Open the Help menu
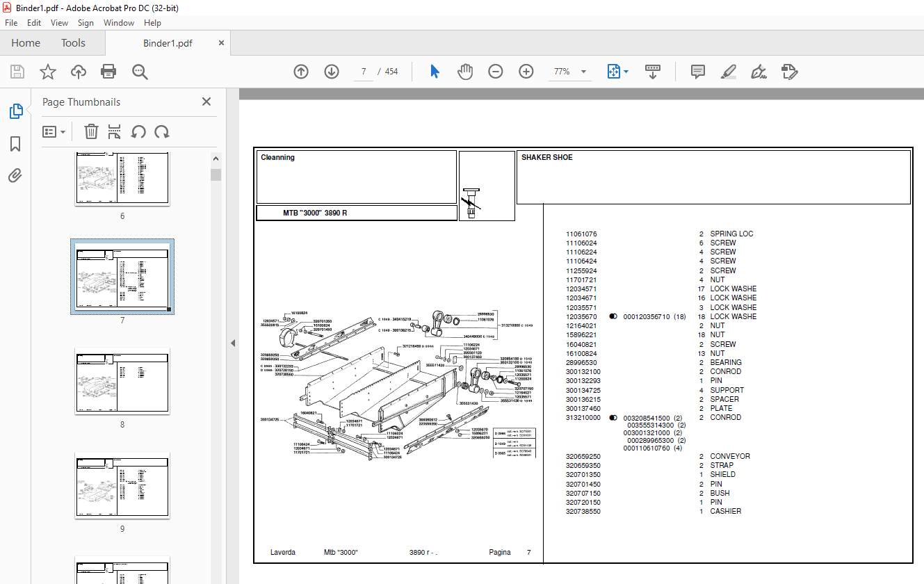Image resolution: width=924 pixels, height=584 pixels. pos(152,23)
